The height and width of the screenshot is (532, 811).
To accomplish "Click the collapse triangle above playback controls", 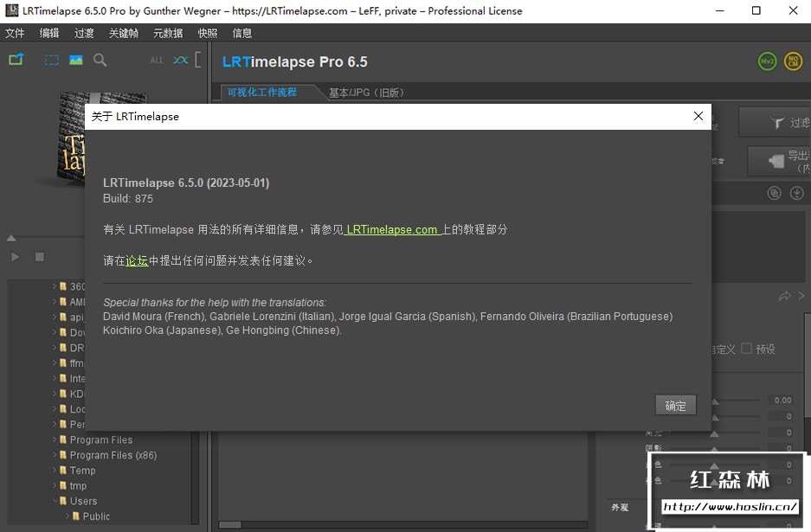I will [11, 239].
